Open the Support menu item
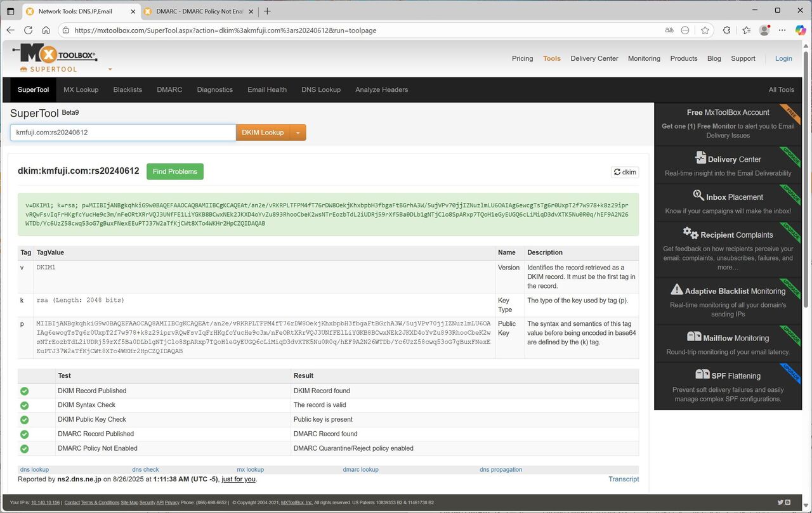This screenshot has width=812, height=513. point(743,58)
